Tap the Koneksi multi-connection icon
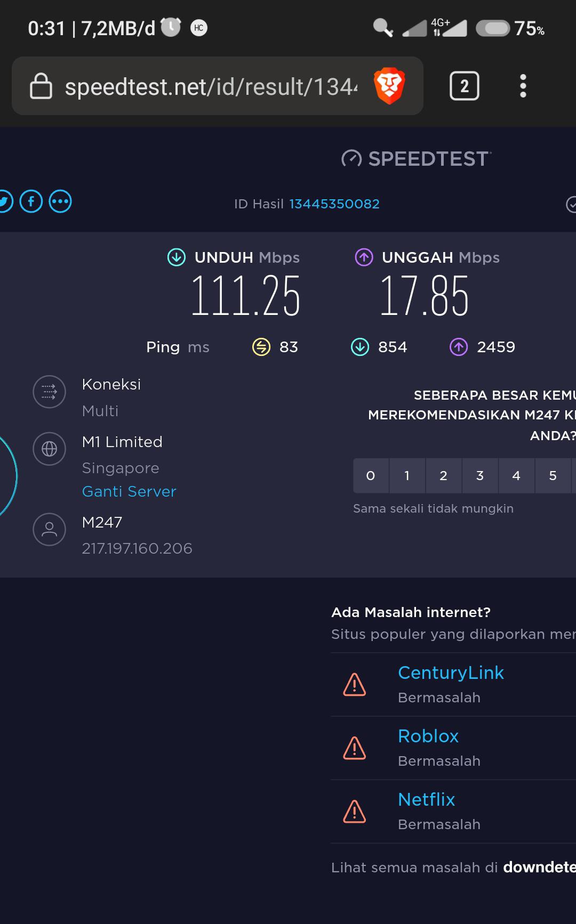Image resolution: width=576 pixels, height=924 pixels. 49,392
